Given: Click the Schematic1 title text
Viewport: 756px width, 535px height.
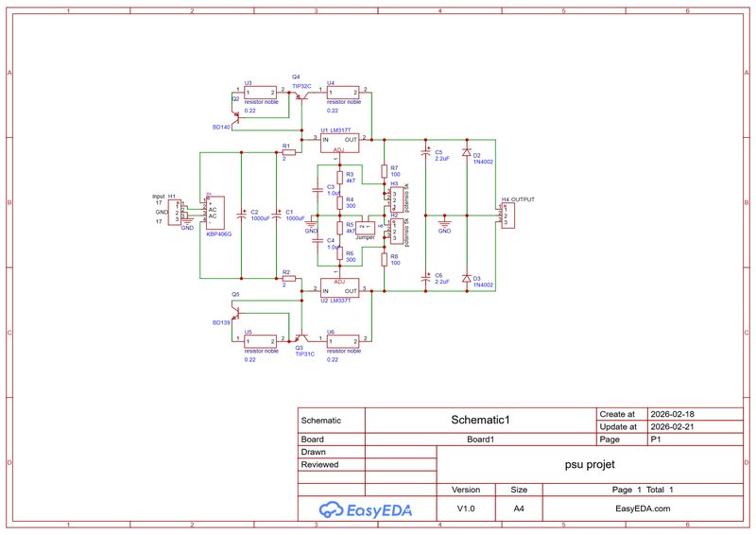Looking at the screenshot, I should point(480,420).
